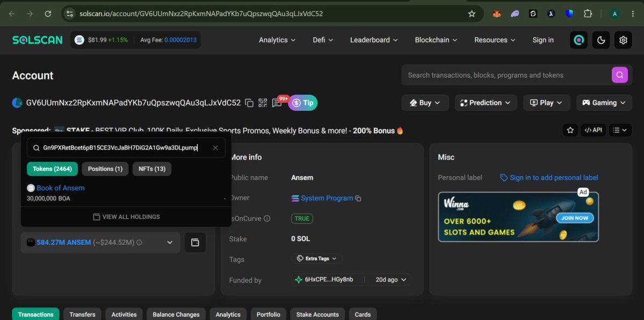The width and height of the screenshot is (644, 320).
Task: Open the blue shield extension
Action: (569, 13)
